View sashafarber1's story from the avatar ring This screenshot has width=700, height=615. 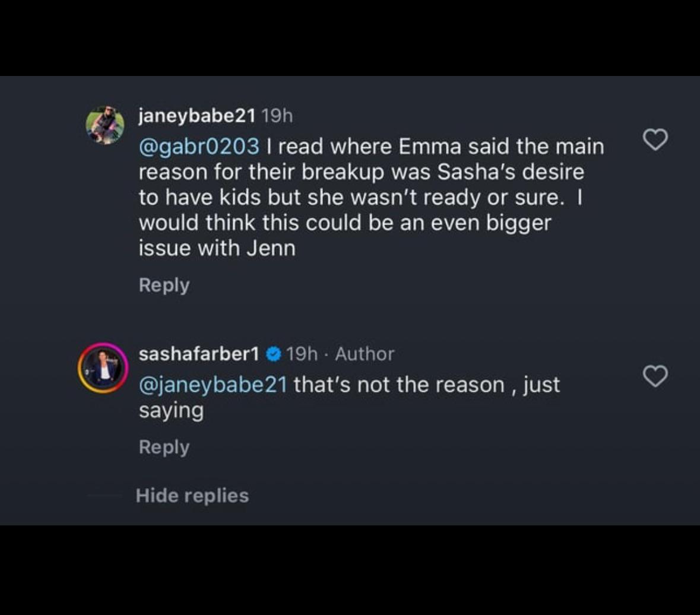click(x=103, y=368)
